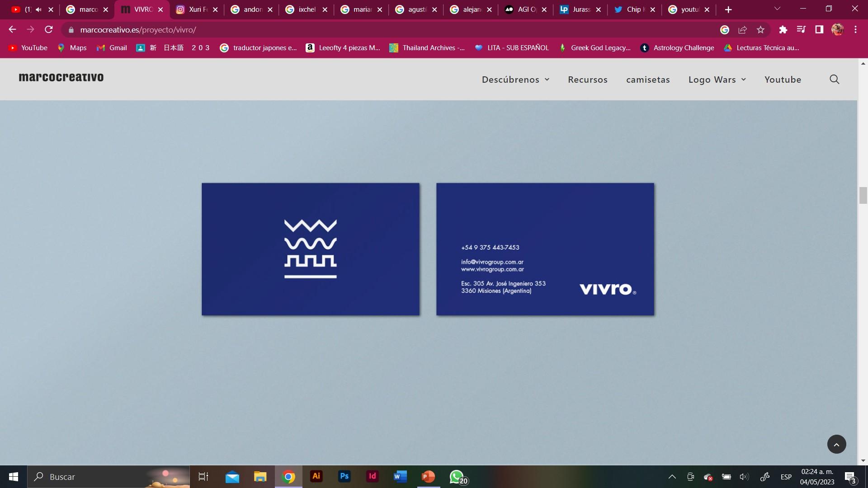Click the marcocreativo site logo
This screenshot has height=488, width=868.
pyautogui.click(x=61, y=77)
